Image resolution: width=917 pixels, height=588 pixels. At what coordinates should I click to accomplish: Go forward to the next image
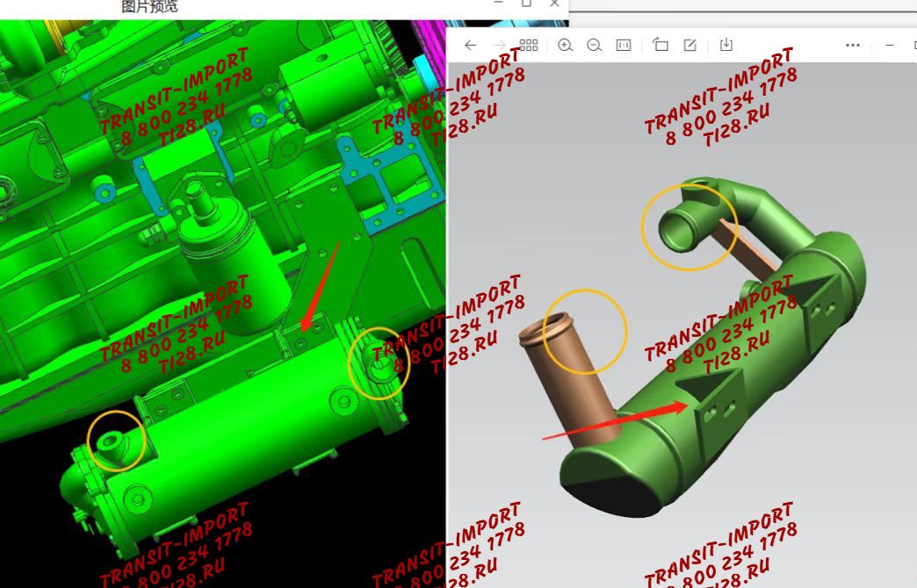500,45
